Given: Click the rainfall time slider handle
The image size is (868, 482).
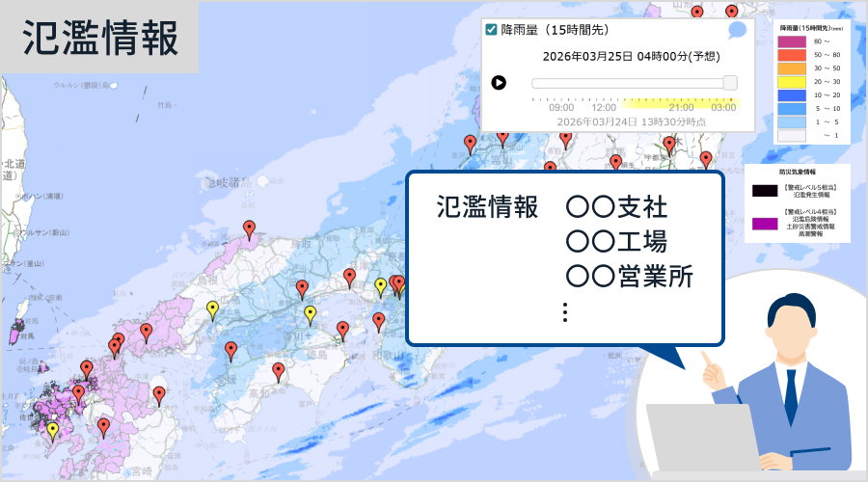Looking at the screenshot, I should (730, 83).
